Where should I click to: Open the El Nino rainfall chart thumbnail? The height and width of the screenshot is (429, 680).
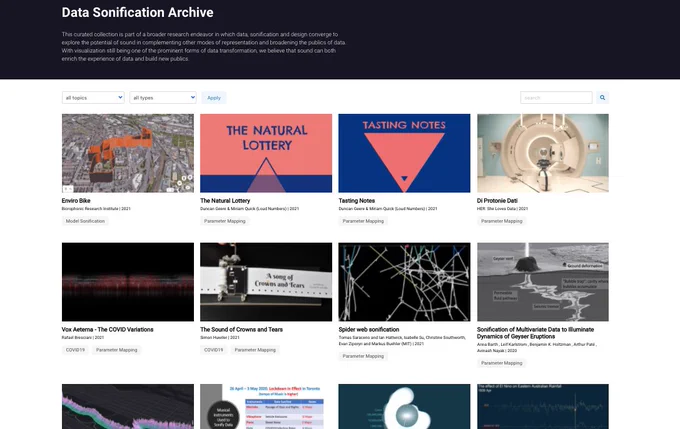click(543, 406)
